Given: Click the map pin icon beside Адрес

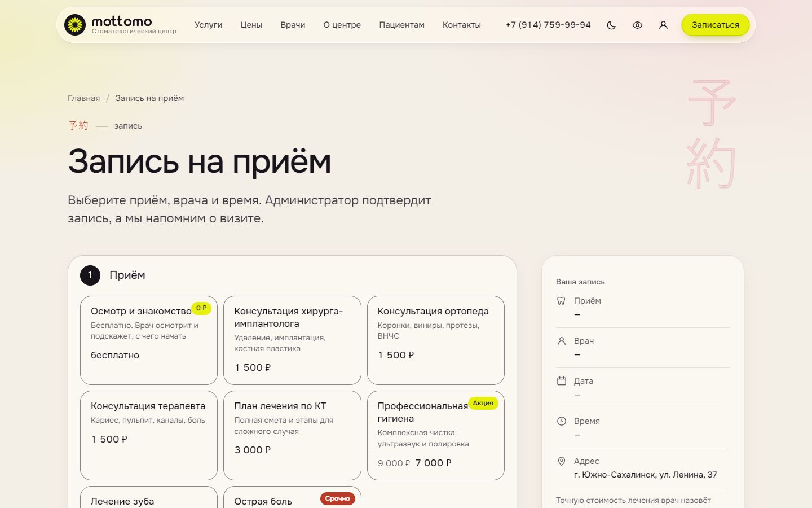Looking at the screenshot, I should (561, 461).
